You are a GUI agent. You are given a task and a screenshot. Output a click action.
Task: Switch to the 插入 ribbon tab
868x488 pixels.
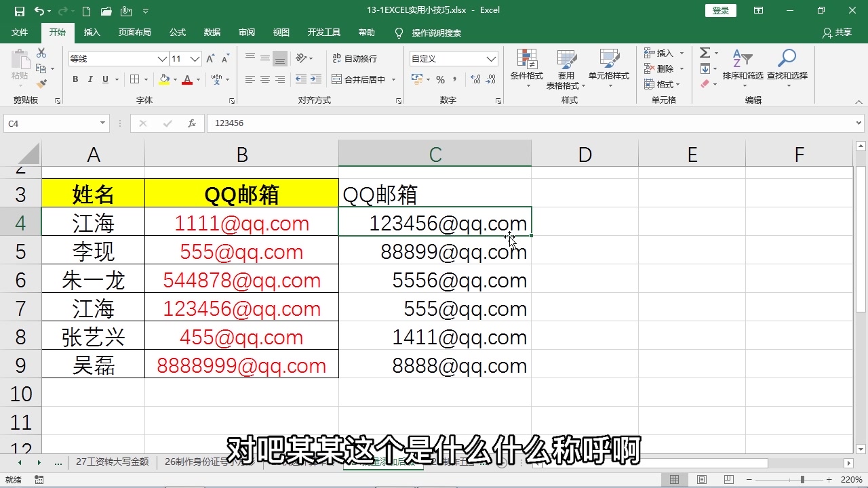point(92,32)
